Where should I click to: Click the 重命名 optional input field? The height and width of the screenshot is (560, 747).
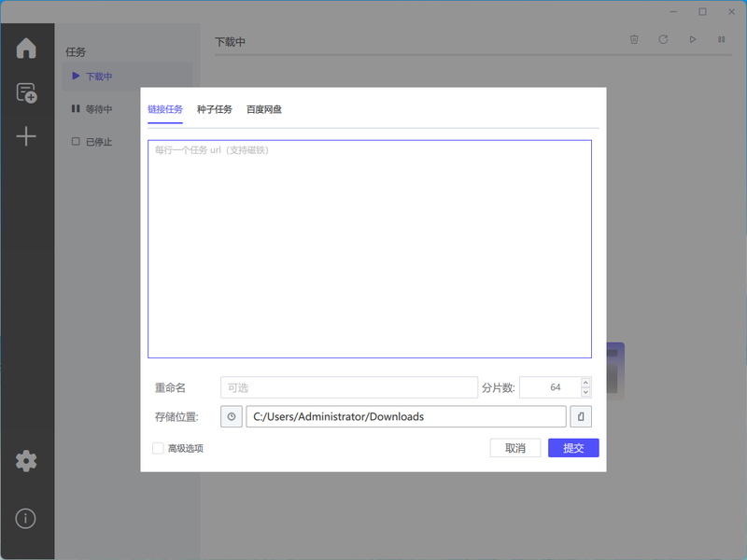click(349, 387)
